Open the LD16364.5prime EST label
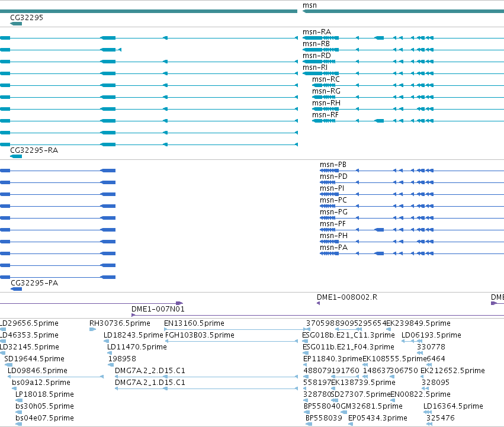The height and width of the screenshot is (427, 504). pos(453,406)
